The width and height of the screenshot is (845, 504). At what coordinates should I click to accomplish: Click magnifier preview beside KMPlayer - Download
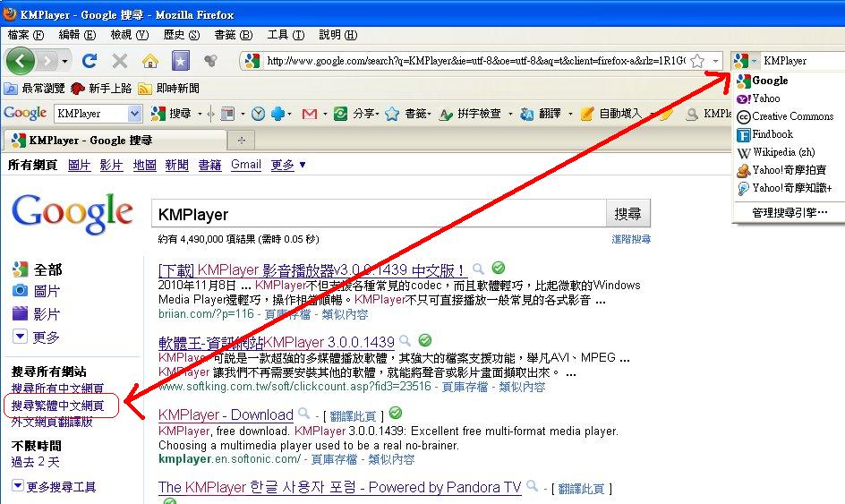point(304,414)
